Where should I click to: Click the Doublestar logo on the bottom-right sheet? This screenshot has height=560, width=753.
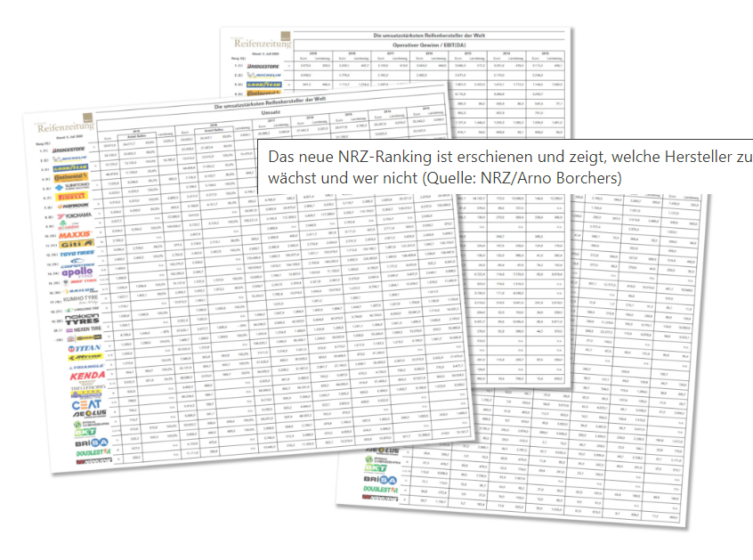click(x=380, y=490)
